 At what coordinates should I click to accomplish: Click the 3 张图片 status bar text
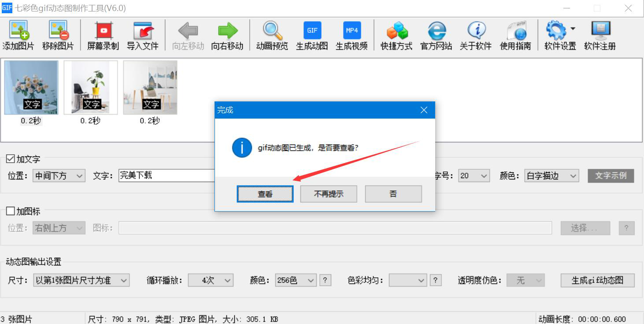(x=16, y=319)
